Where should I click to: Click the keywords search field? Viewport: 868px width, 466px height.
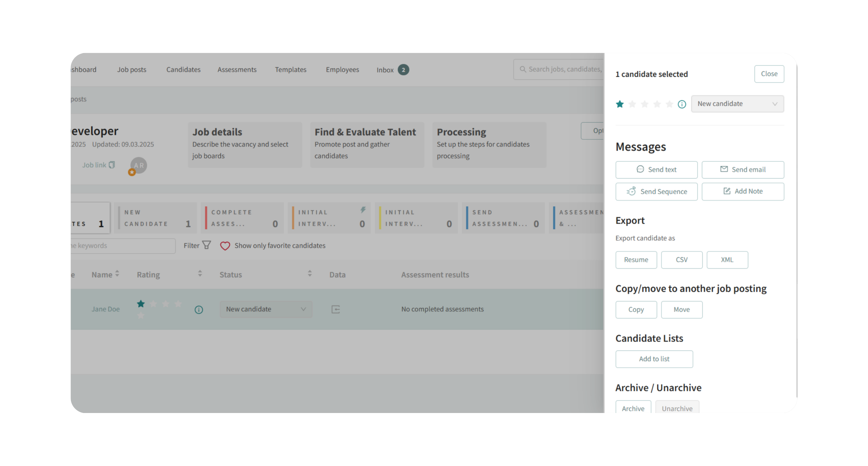123,246
